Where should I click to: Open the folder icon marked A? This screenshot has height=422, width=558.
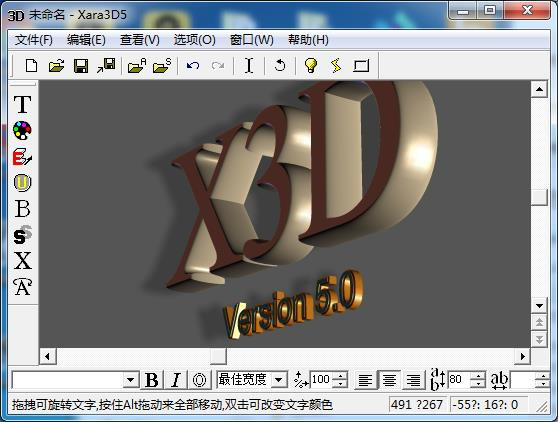point(137,66)
